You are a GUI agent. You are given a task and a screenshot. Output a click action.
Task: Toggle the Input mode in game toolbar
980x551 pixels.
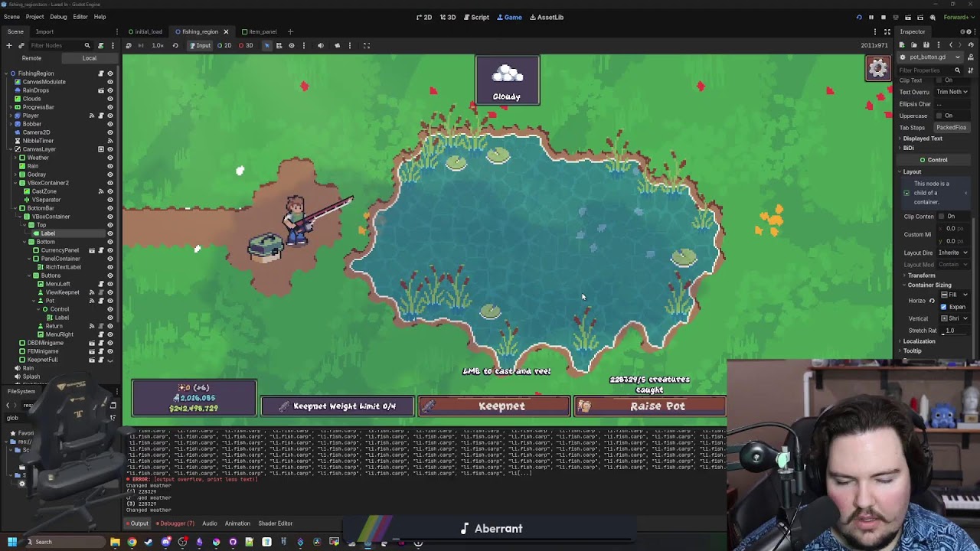pyautogui.click(x=201, y=45)
